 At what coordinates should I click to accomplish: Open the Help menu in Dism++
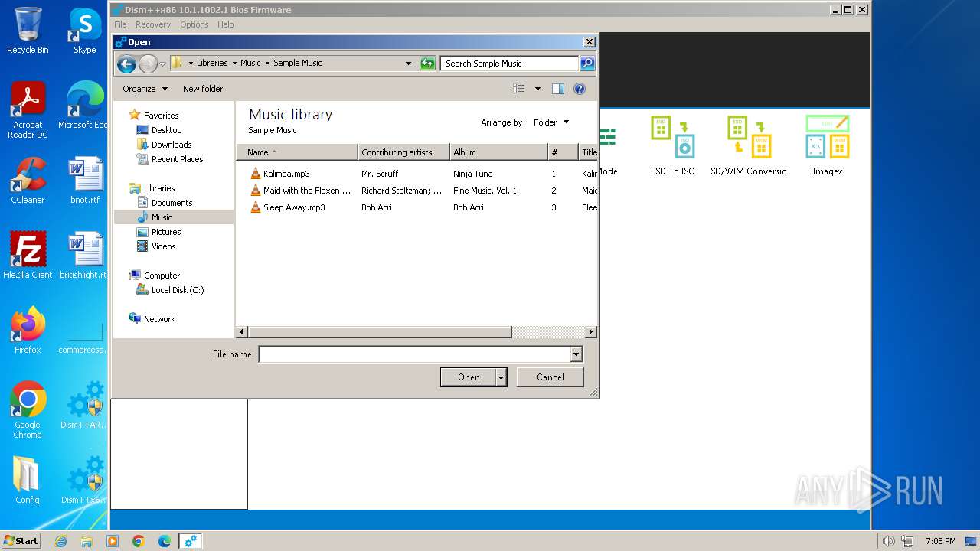click(x=225, y=24)
